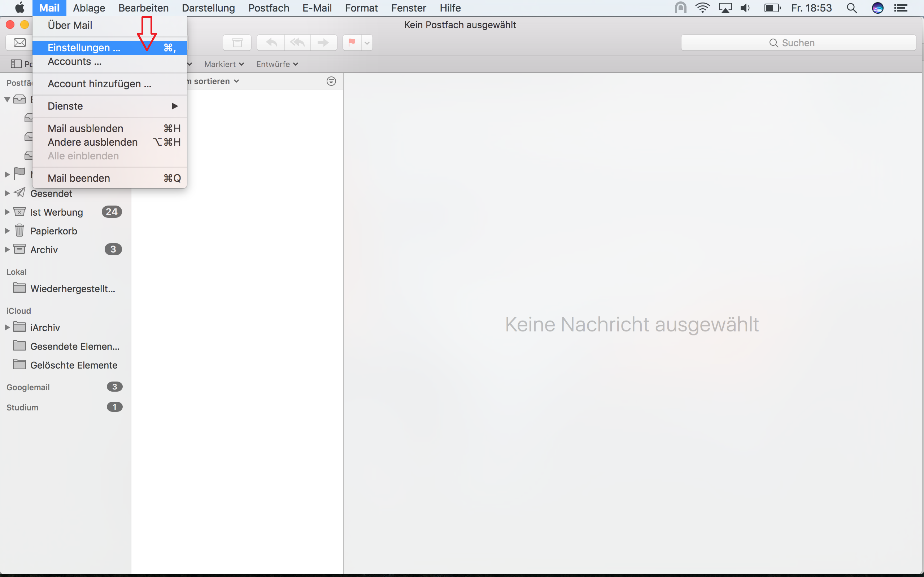Screen dimensions: 924x577
Task: Open the Ist Werbung mailbox
Action: 56,212
